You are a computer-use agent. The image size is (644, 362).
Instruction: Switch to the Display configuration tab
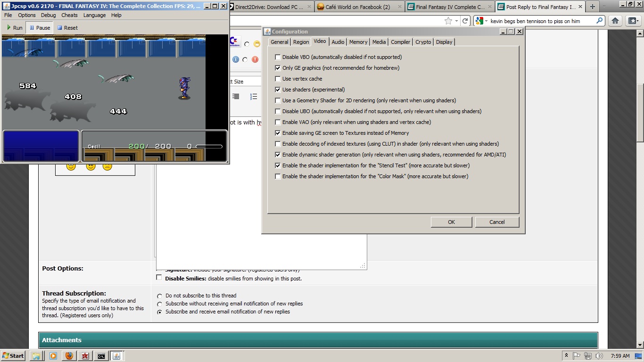coord(444,42)
